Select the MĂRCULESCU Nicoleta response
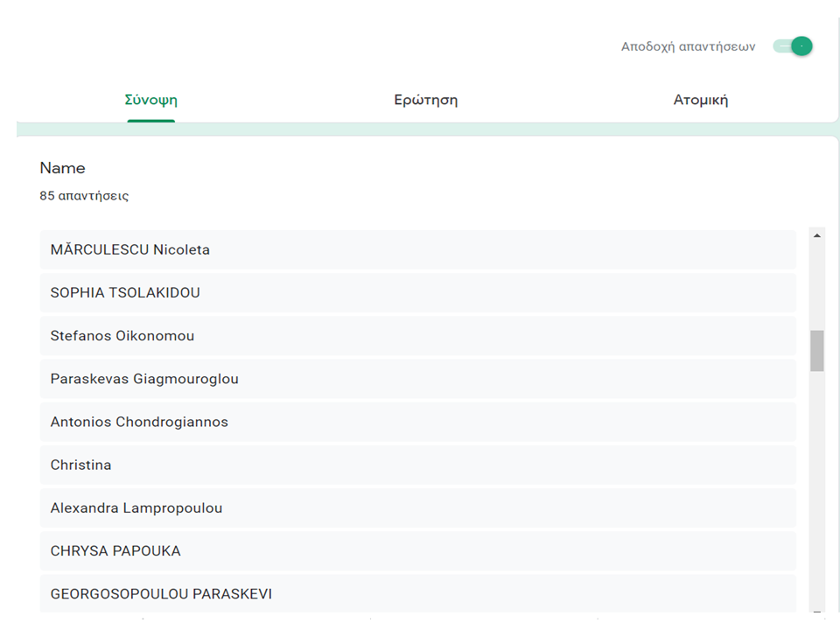 129,249
